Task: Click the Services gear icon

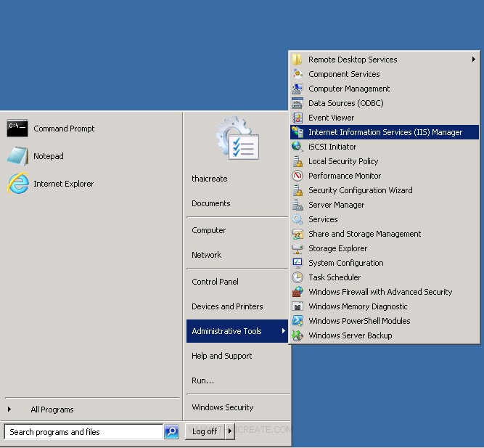Action: tap(298, 219)
